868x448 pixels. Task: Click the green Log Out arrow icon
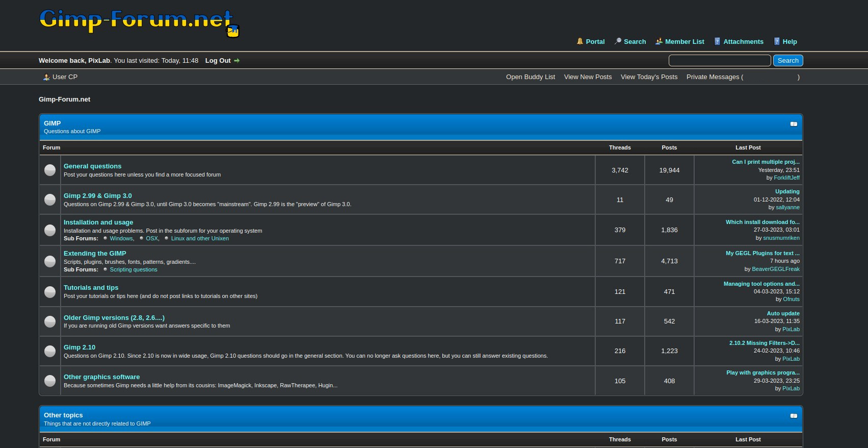[236, 61]
